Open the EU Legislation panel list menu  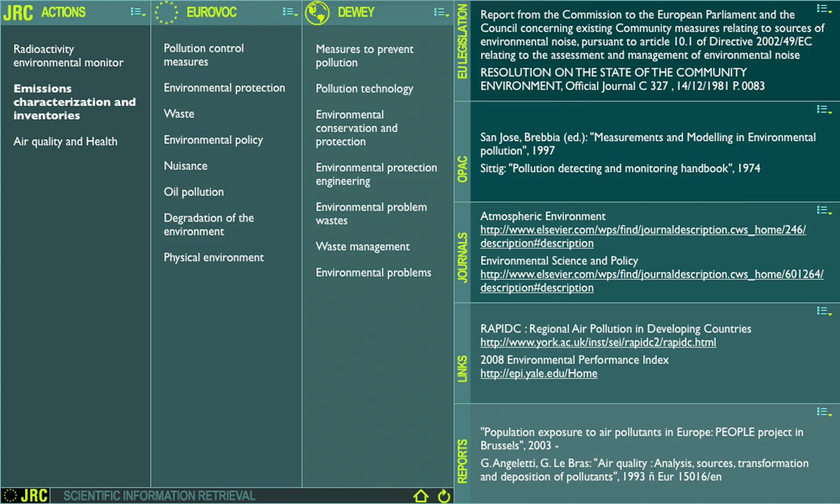coord(824,9)
